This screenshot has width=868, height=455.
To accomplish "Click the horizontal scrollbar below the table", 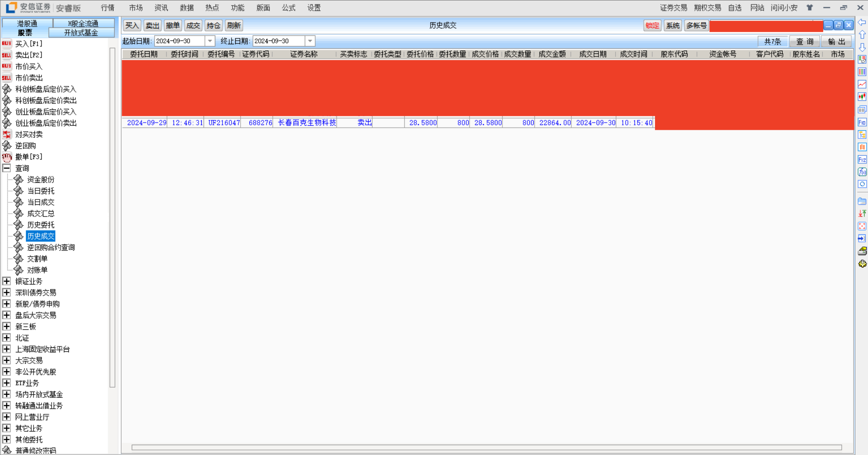I will click(486, 447).
